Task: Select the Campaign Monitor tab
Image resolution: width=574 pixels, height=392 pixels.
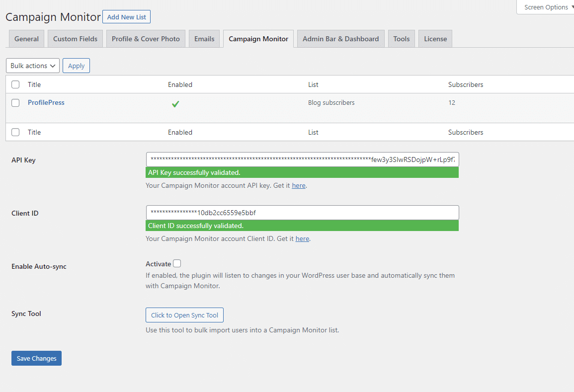Action: pos(258,39)
